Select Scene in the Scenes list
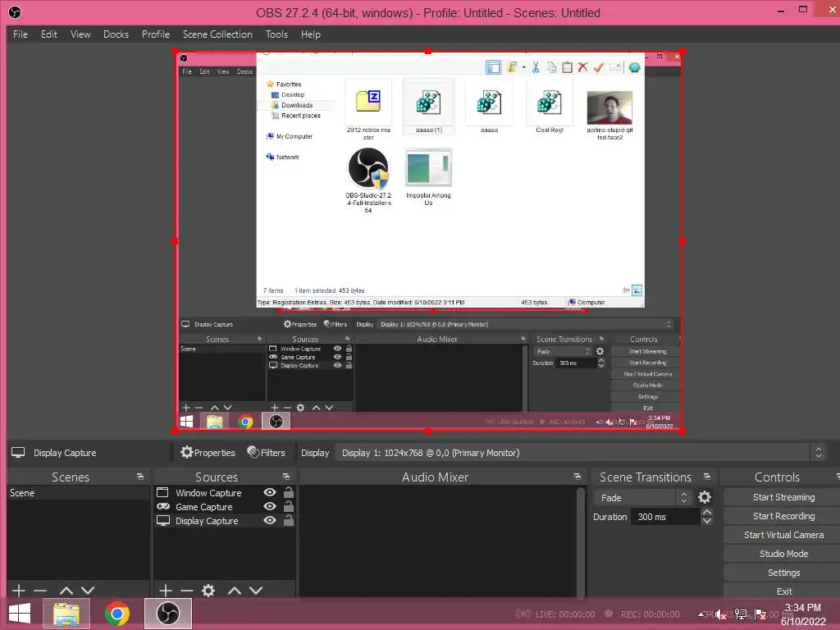The width and height of the screenshot is (840, 630). coord(78,493)
